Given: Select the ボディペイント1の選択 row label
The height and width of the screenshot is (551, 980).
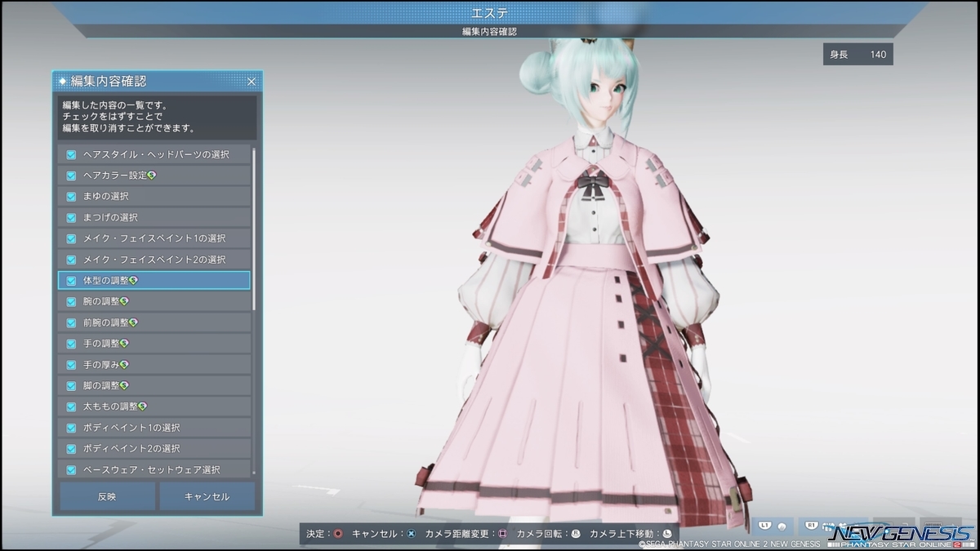Looking at the screenshot, I should 131,428.
